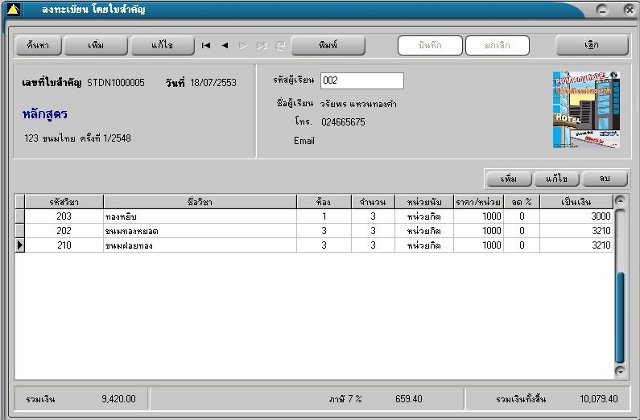Click the table scrollbar down arrow
Image resolution: width=640 pixels, height=420 pixels.
pos(620,371)
